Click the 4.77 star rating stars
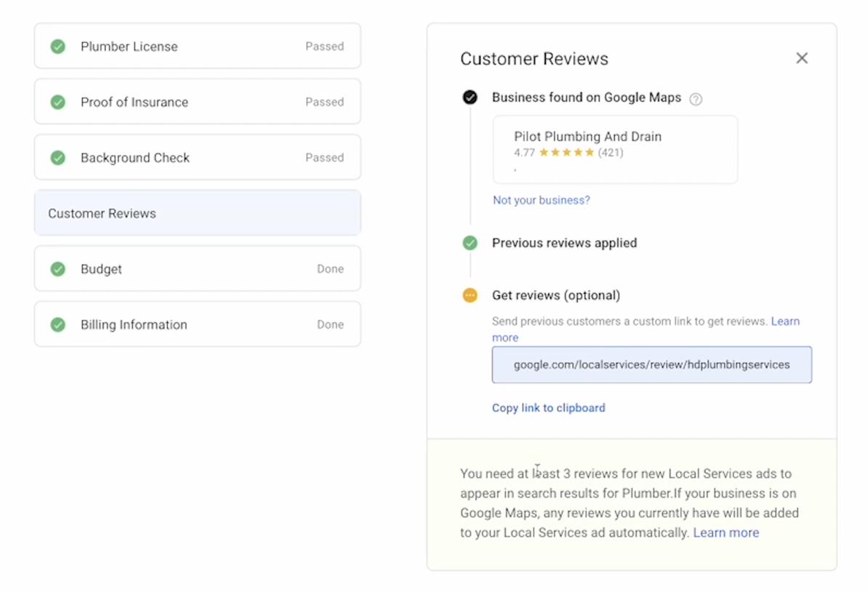The width and height of the screenshot is (868, 592). [x=566, y=153]
